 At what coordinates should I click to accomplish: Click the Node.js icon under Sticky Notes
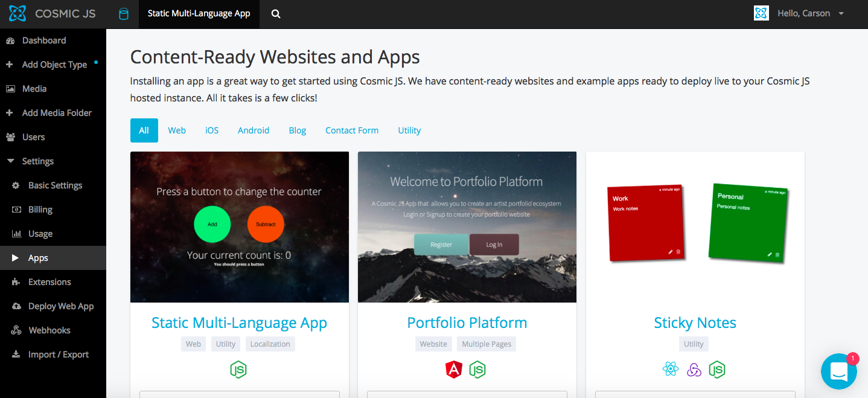[x=717, y=370]
